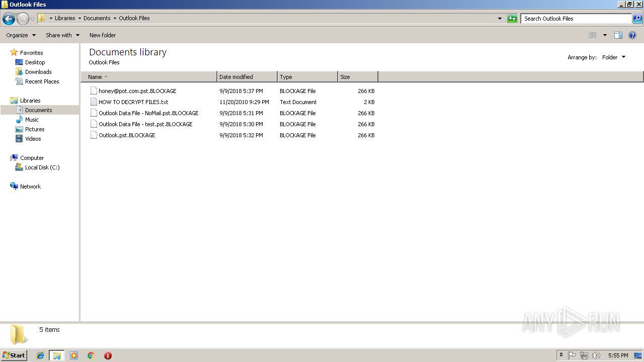Viewport: 644px width, 362px height.
Task: Launch Windows Media Player from taskbar
Action: point(74,355)
